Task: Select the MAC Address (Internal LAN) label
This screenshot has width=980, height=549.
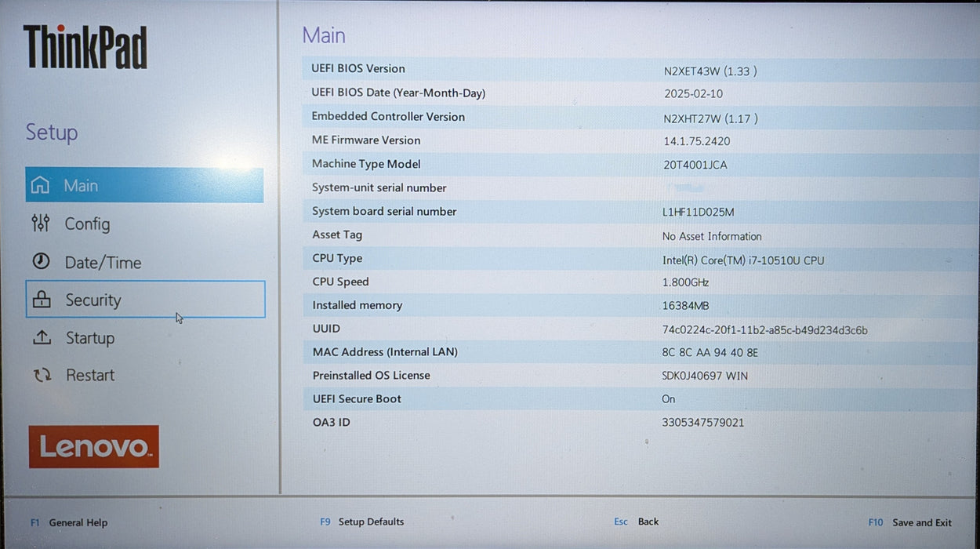Action: pos(385,352)
